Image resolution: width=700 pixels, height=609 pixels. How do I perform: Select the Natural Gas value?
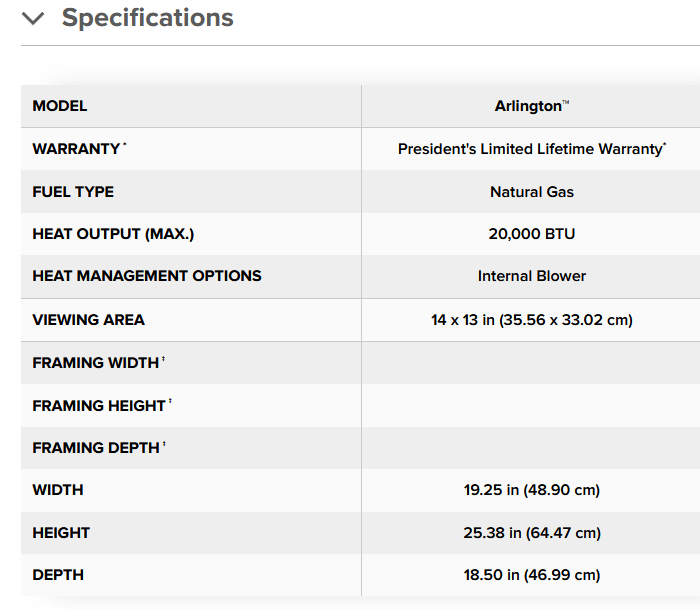pyautogui.click(x=532, y=192)
